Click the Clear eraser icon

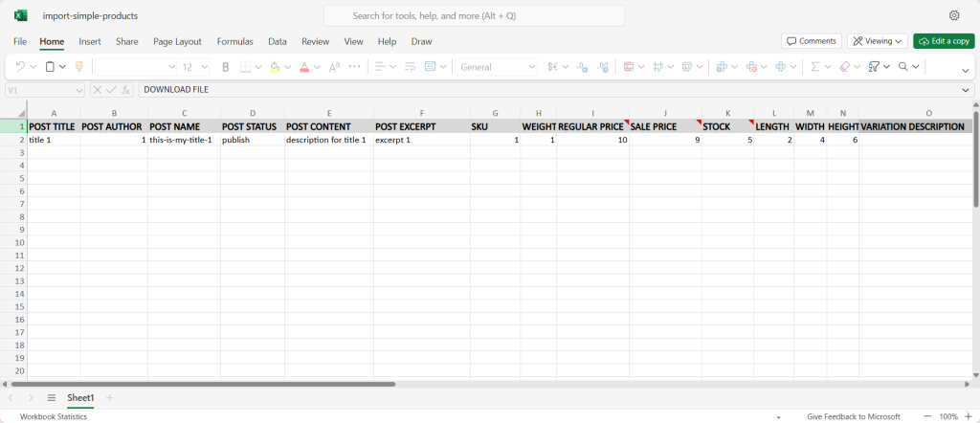[844, 67]
